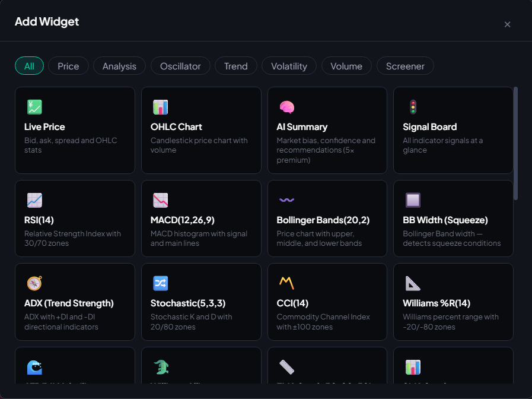Click the Williams %R triangle ruler icon
This screenshot has width=532, height=399.
coord(413,283)
